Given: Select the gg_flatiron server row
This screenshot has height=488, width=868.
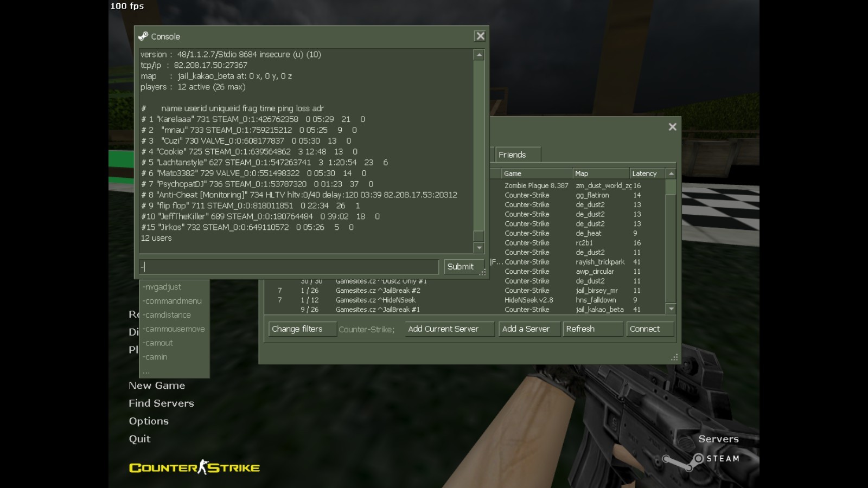Looking at the screenshot, I should click(x=578, y=195).
